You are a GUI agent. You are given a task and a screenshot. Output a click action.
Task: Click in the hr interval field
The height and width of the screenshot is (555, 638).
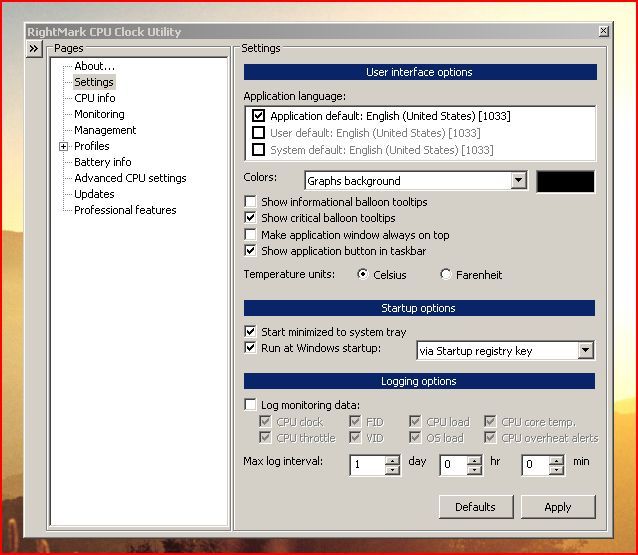point(454,465)
